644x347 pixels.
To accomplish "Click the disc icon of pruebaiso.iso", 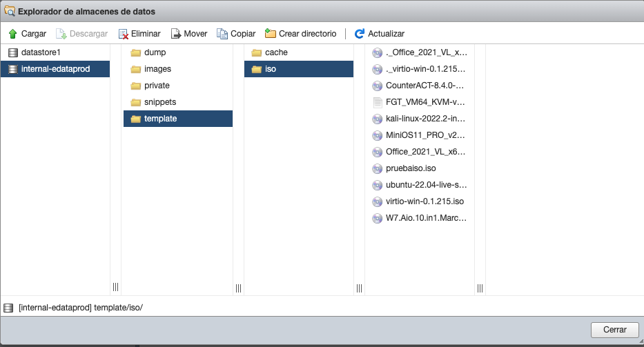I will point(377,168).
